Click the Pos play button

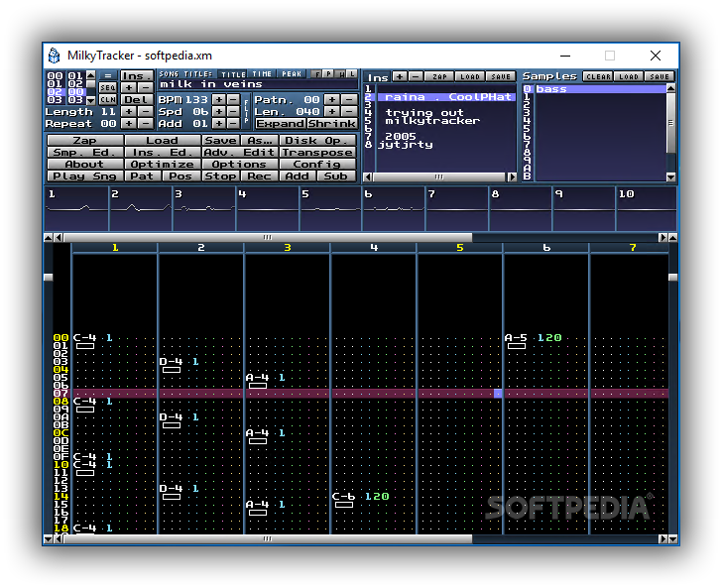click(180, 176)
